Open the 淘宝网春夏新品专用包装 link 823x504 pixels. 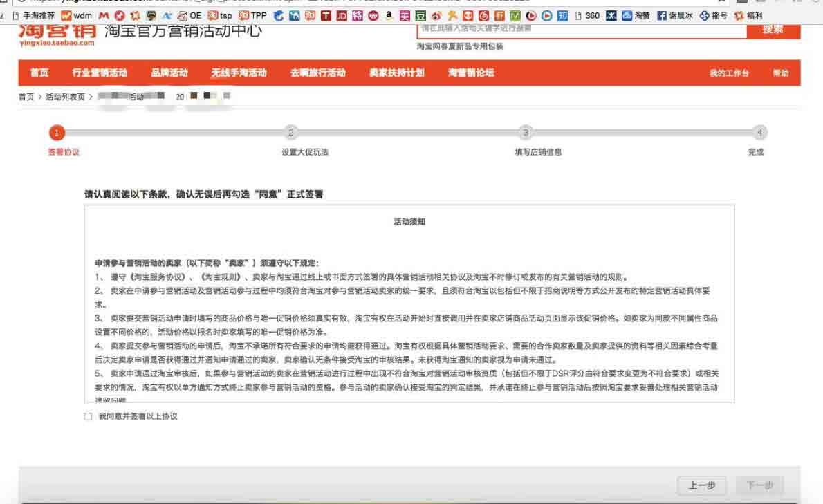pyautogui.click(x=460, y=47)
